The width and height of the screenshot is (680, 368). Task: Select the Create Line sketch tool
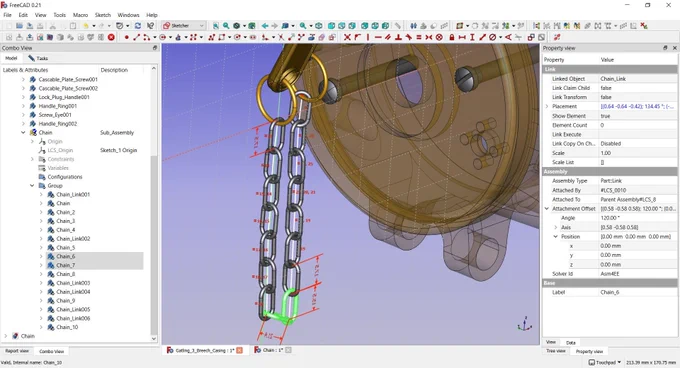click(137, 37)
